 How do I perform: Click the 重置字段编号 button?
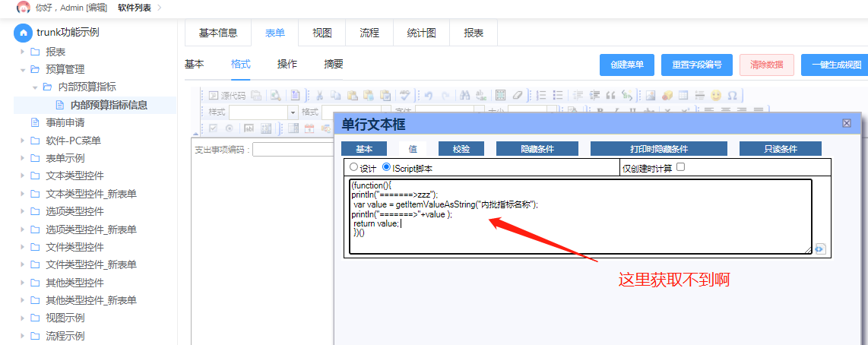pyautogui.click(x=697, y=65)
